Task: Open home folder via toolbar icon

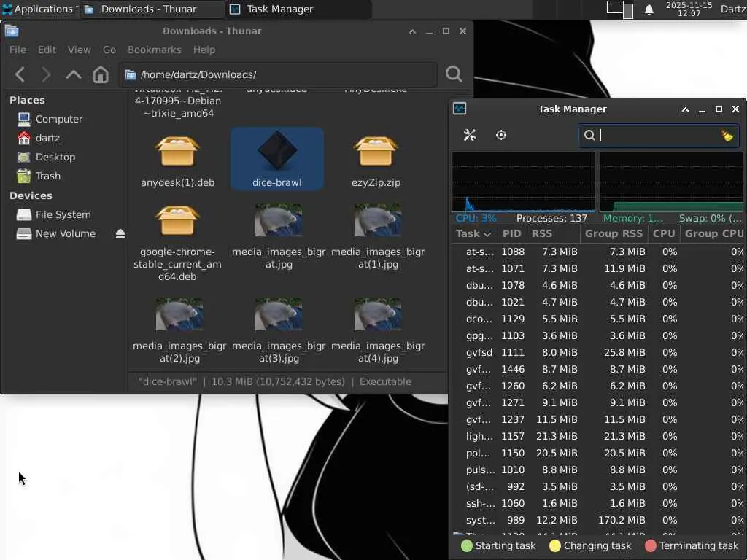Action: tap(101, 74)
